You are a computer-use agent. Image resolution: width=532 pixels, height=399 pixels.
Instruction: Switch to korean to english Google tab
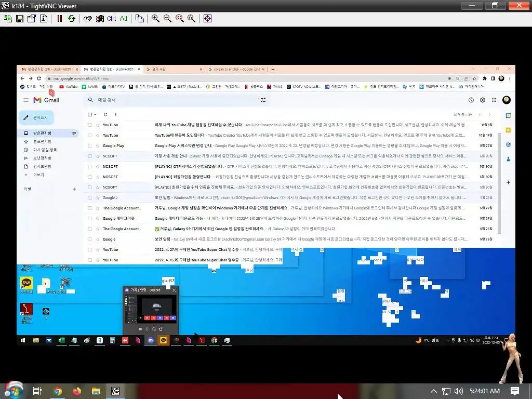(x=236, y=69)
